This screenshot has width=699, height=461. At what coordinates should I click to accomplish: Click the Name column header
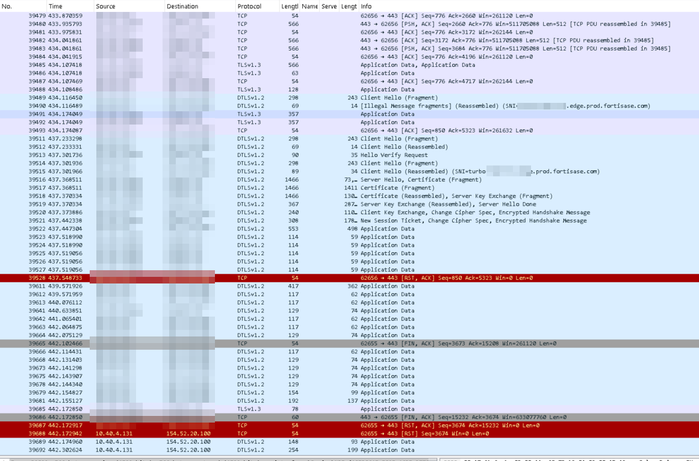[x=309, y=6]
